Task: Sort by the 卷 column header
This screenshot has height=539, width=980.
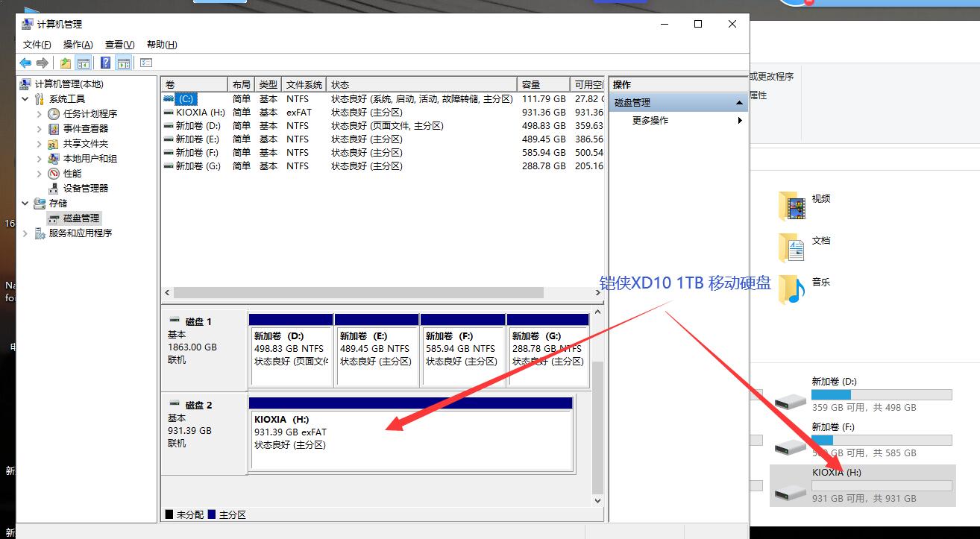Action: (195, 85)
